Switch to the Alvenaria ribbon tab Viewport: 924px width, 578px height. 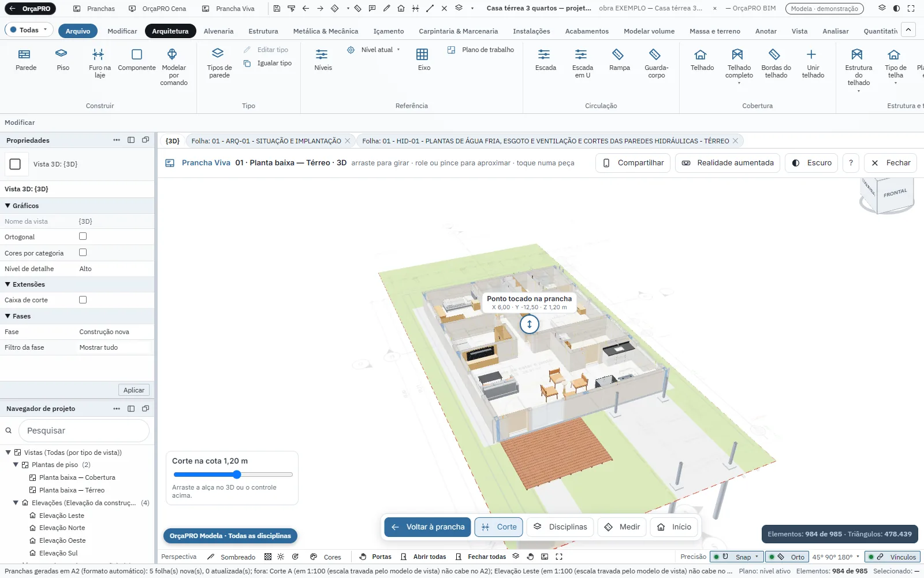pyautogui.click(x=218, y=31)
